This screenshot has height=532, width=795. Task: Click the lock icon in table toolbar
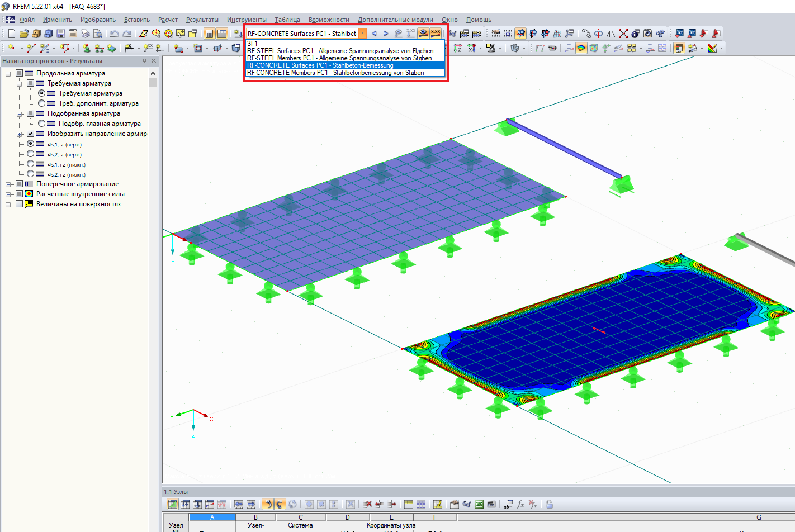point(550,504)
